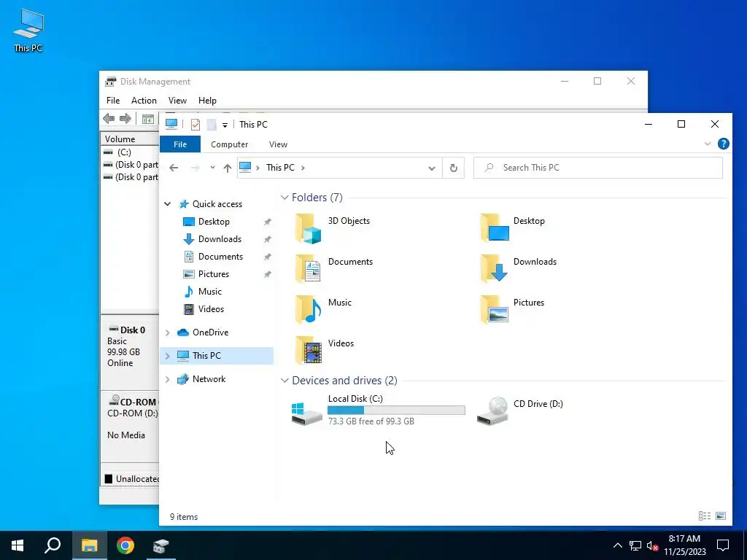Click the taskbar clock showing 8:17 AM
Screen dimensions: 747x560
(x=684, y=545)
